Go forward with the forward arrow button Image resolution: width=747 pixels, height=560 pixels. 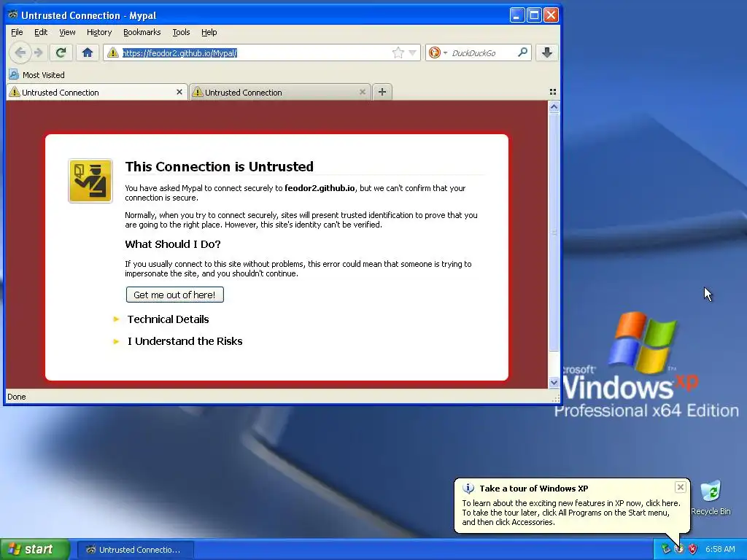39,52
